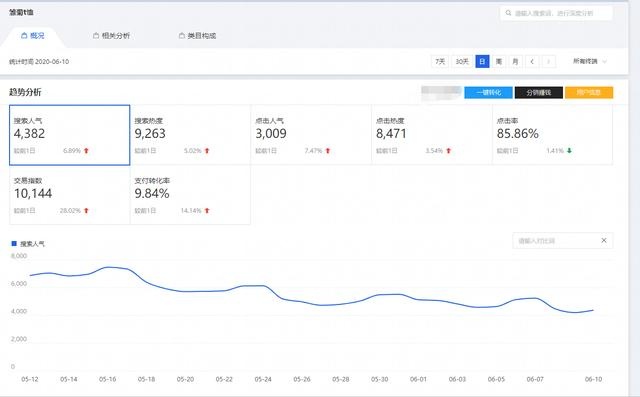This screenshot has height=397, width=640.
Task: Click the 8,000 y-axis label
Action: pyautogui.click(x=19, y=256)
